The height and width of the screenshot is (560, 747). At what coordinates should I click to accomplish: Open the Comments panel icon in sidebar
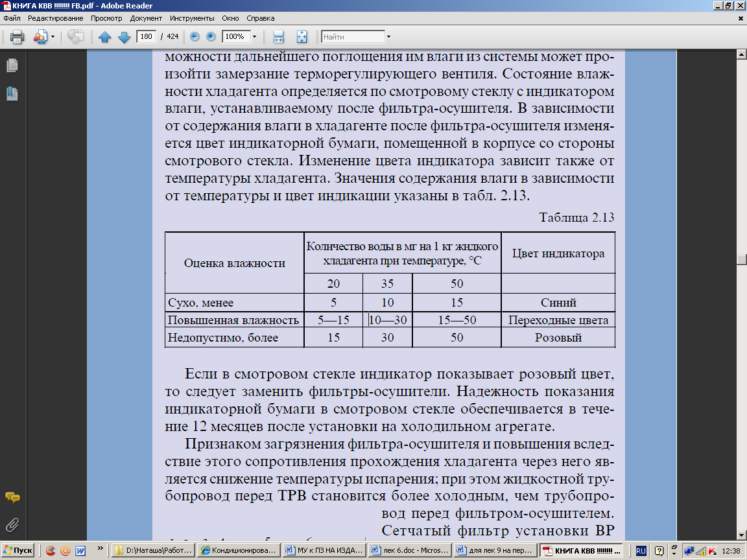click(x=12, y=498)
